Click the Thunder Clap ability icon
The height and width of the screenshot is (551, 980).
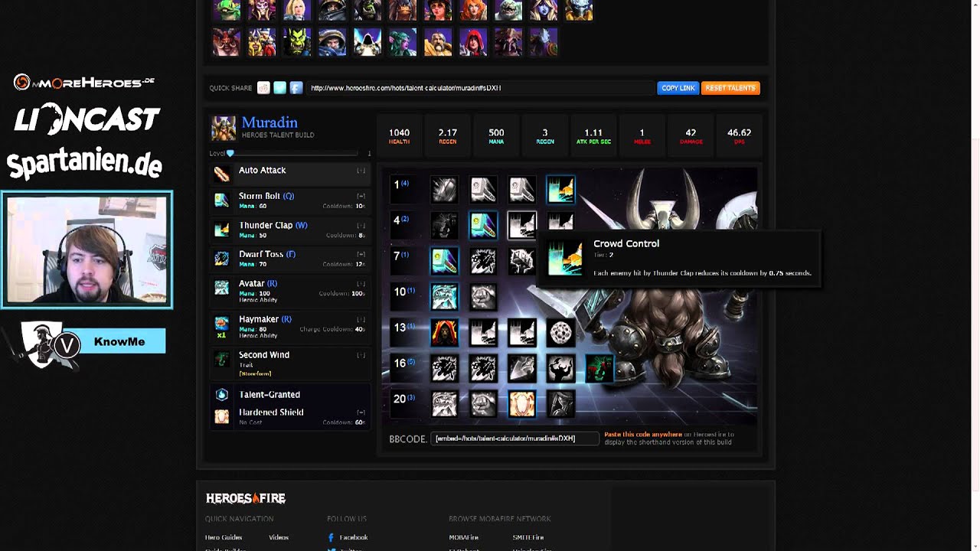[x=221, y=229]
